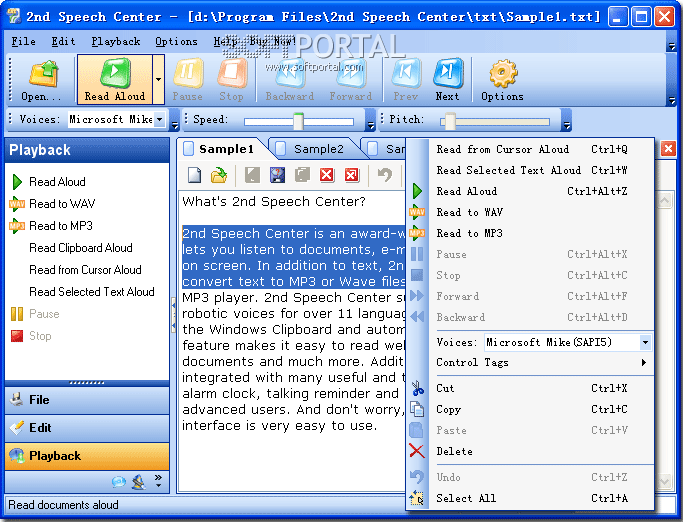Click the new blank document icon
The width and height of the screenshot is (683, 522).
tap(194, 175)
